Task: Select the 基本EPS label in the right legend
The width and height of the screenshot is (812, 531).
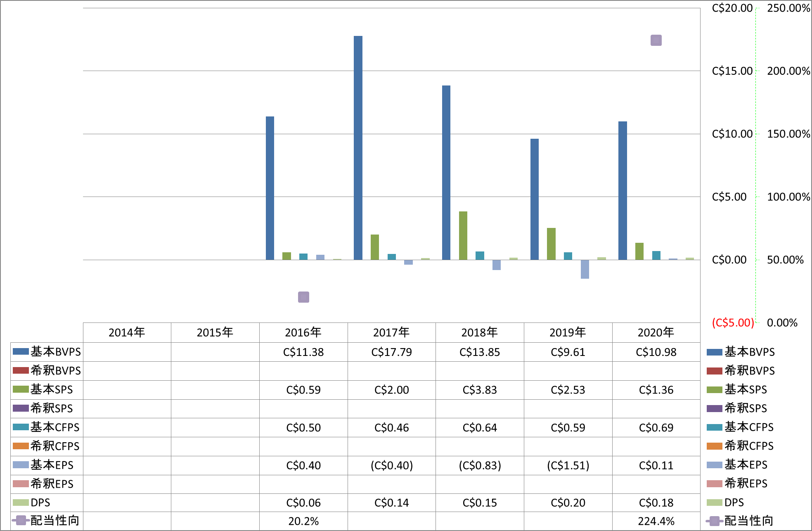Action: pos(746,465)
